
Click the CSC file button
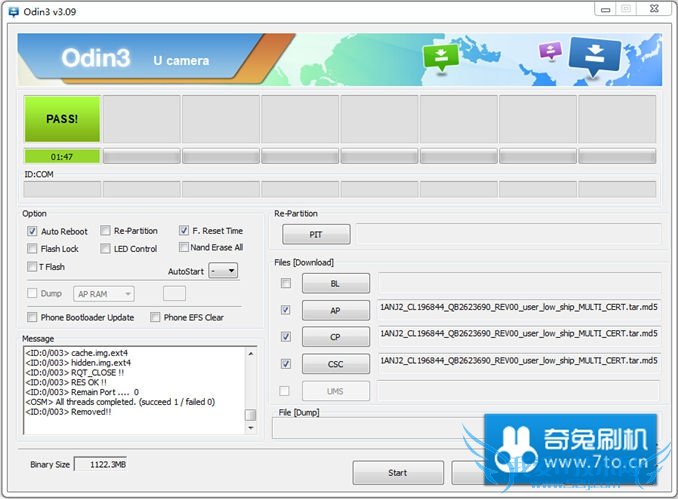336,364
